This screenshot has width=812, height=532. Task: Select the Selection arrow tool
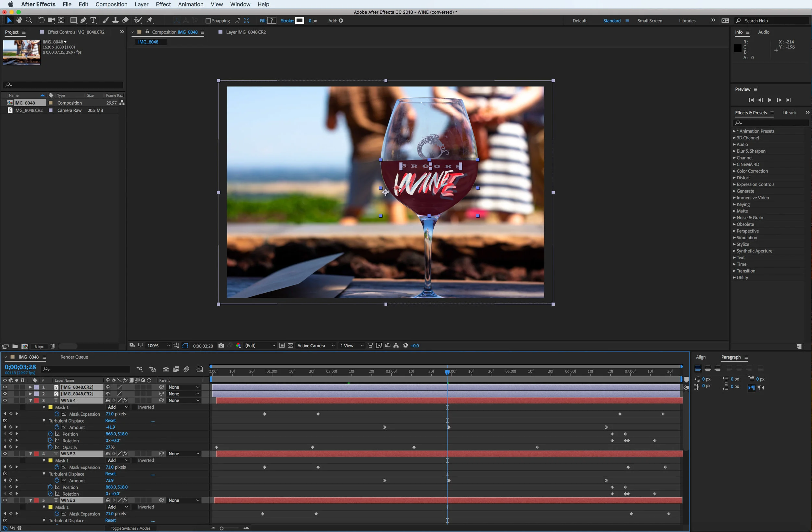[9, 20]
